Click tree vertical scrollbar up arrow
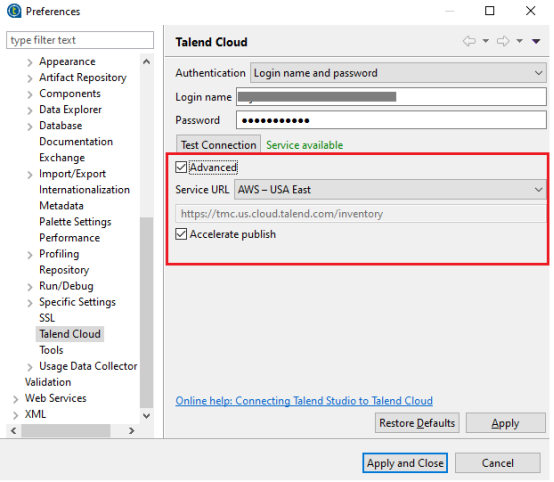 [x=146, y=62]
